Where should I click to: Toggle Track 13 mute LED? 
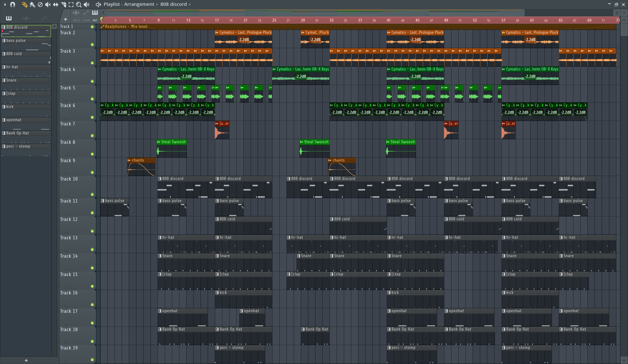92,249
